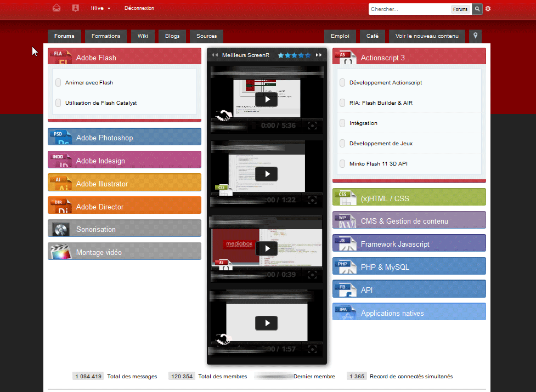Expand the Adobe Photoshop category
The width and height of the screenshot is (536, 392).
tap(125, 137)
